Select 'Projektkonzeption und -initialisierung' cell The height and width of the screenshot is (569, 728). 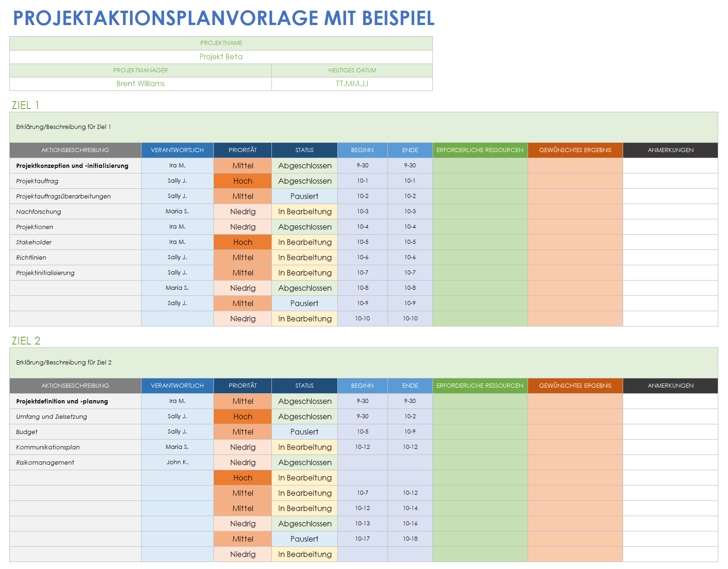tap(75, 166)
